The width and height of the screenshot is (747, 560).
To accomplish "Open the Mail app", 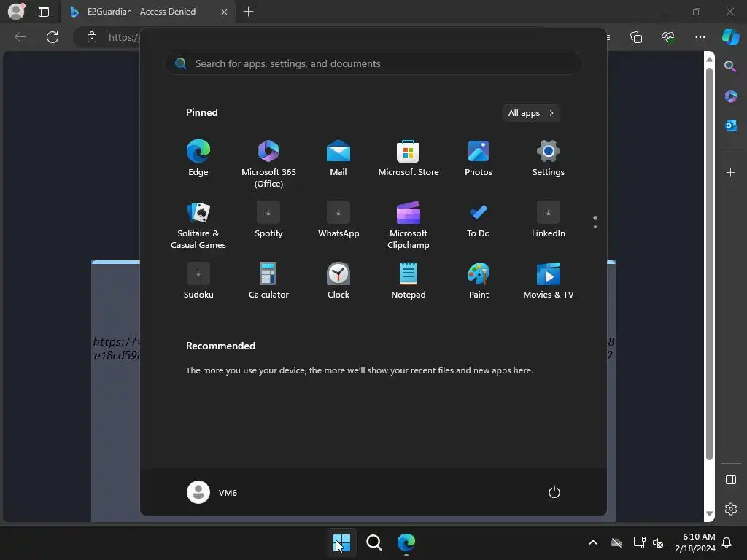I will (x=338, y=158).
